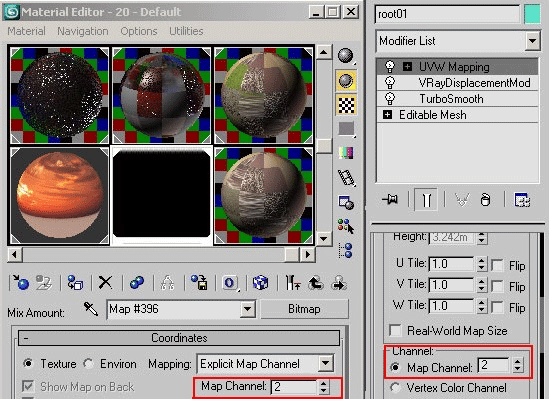Click the Make Unique icon
Image resolution: width=549 pixels, height=399 pixels.
167,283
